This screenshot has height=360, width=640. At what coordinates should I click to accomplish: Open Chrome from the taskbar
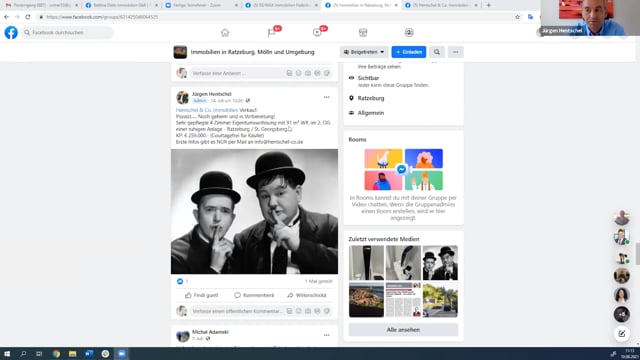click(56, 354)
